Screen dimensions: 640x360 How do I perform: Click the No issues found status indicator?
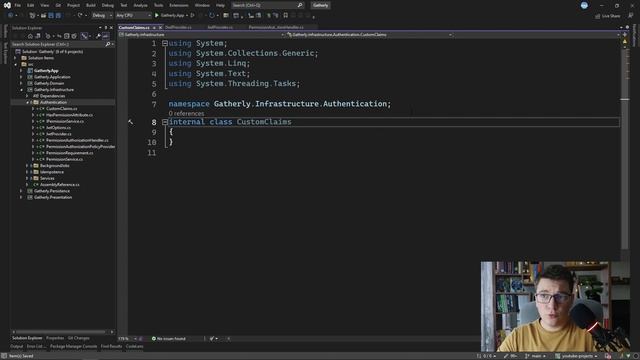[169, 338]
